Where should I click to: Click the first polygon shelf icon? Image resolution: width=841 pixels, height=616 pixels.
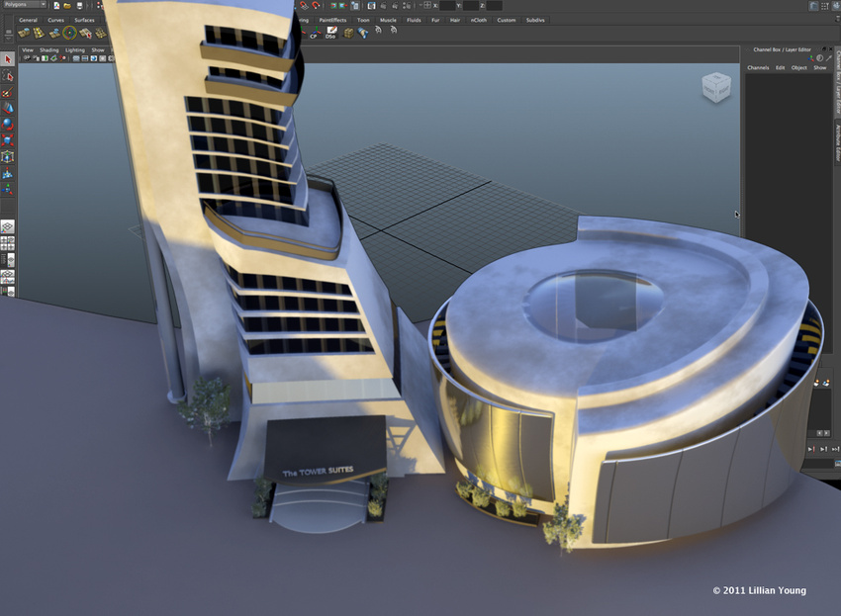24,33
